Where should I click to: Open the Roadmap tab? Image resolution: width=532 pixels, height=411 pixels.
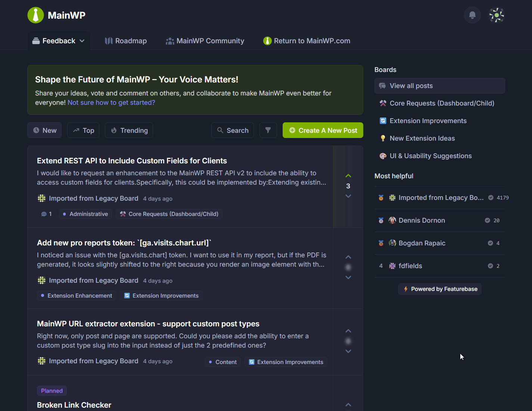(126, 41)
